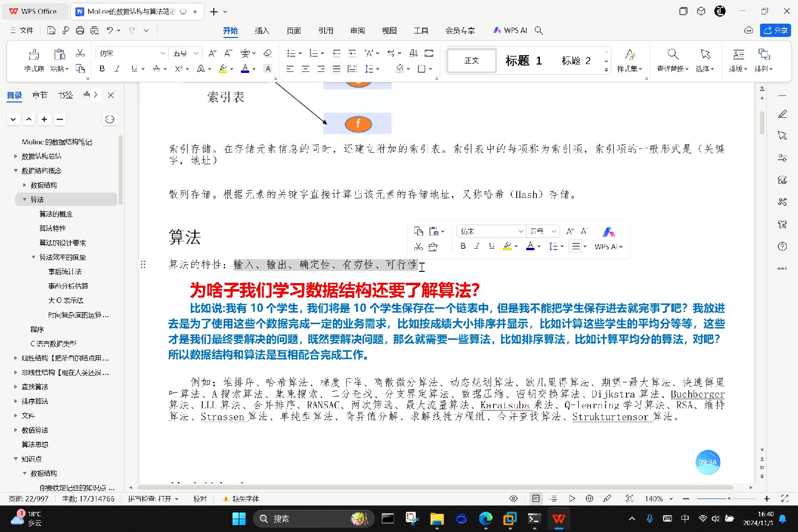Viewport: 798px width, 532px height.
Task: Click the full screen icon in status bar
Action: click(785, 499)
